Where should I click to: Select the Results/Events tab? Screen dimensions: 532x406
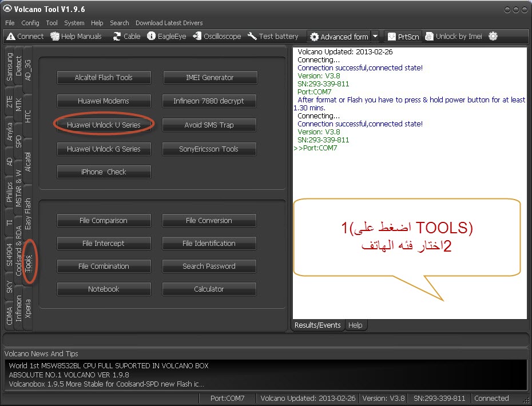[x=317, y=325]
